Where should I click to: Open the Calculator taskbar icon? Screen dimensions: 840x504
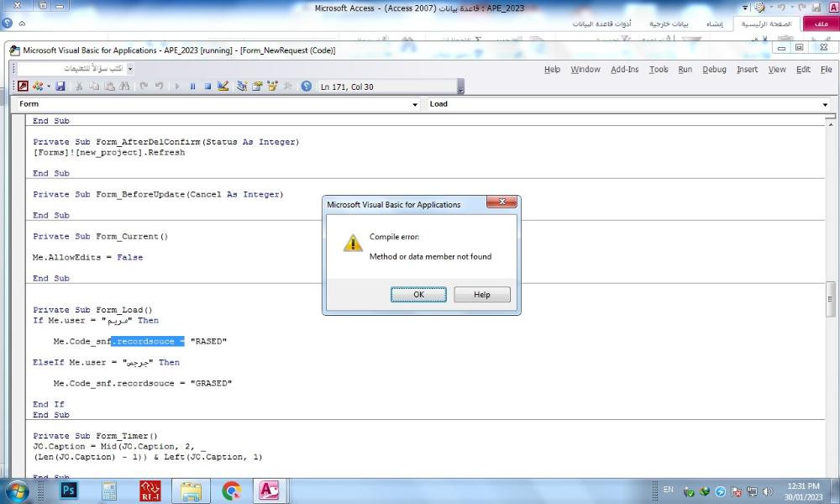click(x=109, y=491)
